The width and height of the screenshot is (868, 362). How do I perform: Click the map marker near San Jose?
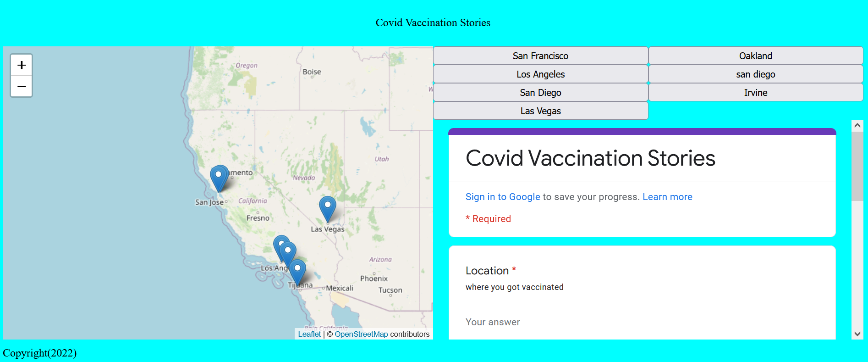pos(219,176)
